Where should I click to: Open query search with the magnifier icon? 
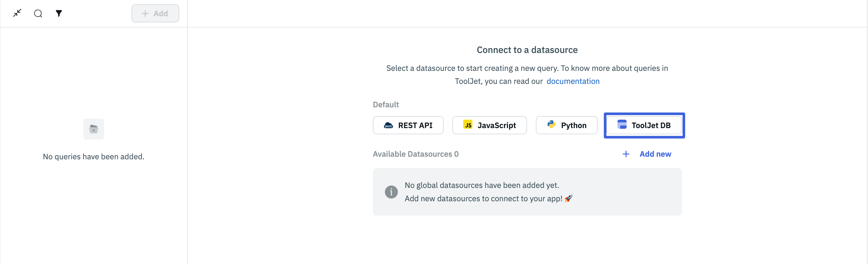(x=38, y=13)
